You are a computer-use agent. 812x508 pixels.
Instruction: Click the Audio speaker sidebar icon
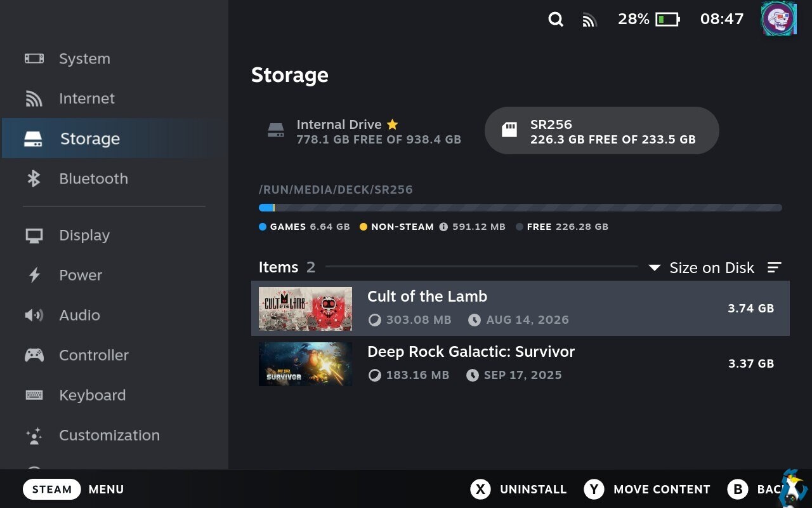click(34, 315)
